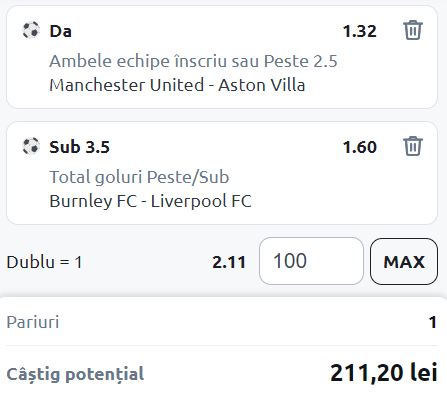Click the Ambele echipe înscriu sau Peste 2.5 market
447x395 pixels.
[193, 61]
